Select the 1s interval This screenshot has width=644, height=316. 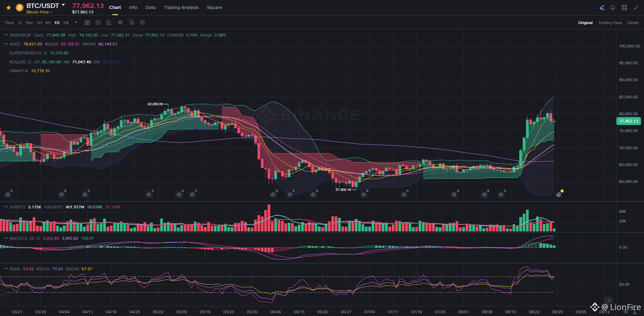20,23
